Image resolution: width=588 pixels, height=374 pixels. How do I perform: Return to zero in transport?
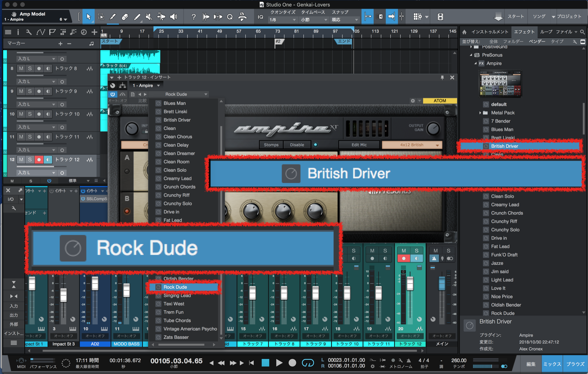click(252, 363)
